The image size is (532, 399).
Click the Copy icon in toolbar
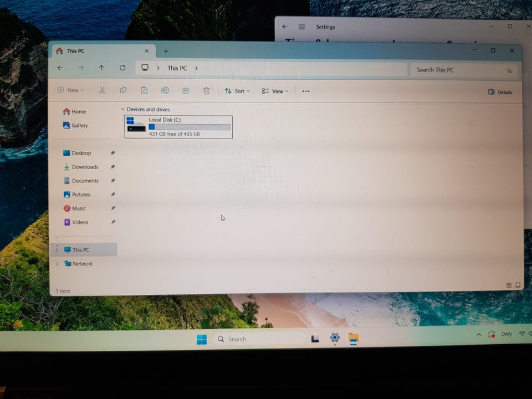pyautogui.click(x=123, y=90)
